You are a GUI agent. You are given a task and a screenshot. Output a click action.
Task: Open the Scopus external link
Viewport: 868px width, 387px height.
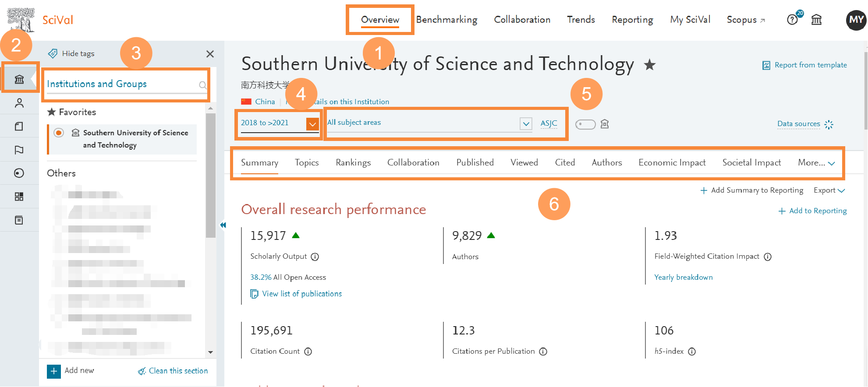(746, 20)
